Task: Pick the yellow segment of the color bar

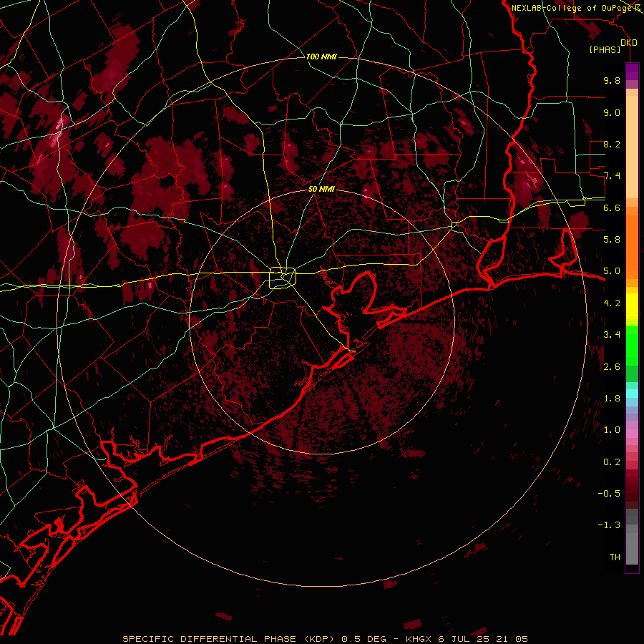Action: [632, 306]
